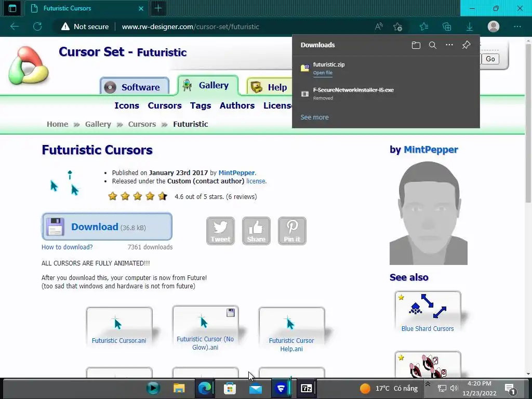
Task: Open Futuristic Cursor.ani thumbnail
Action: click(119, 327)
